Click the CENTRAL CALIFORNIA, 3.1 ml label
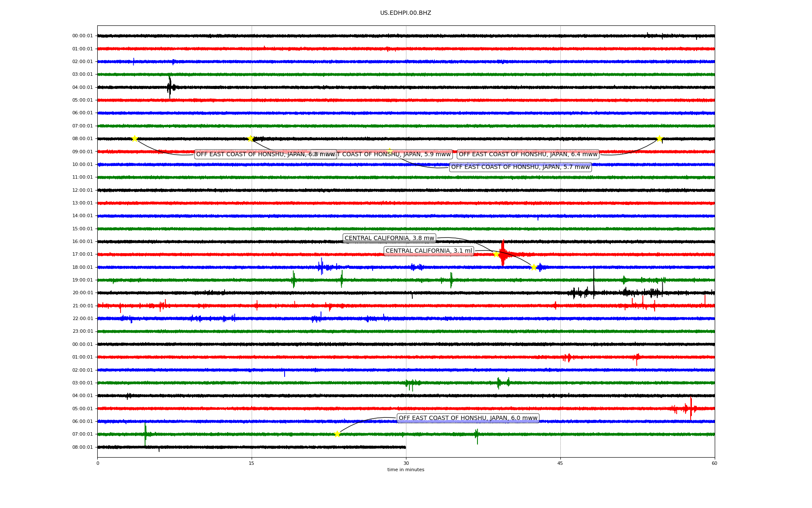 click(428, 251)
